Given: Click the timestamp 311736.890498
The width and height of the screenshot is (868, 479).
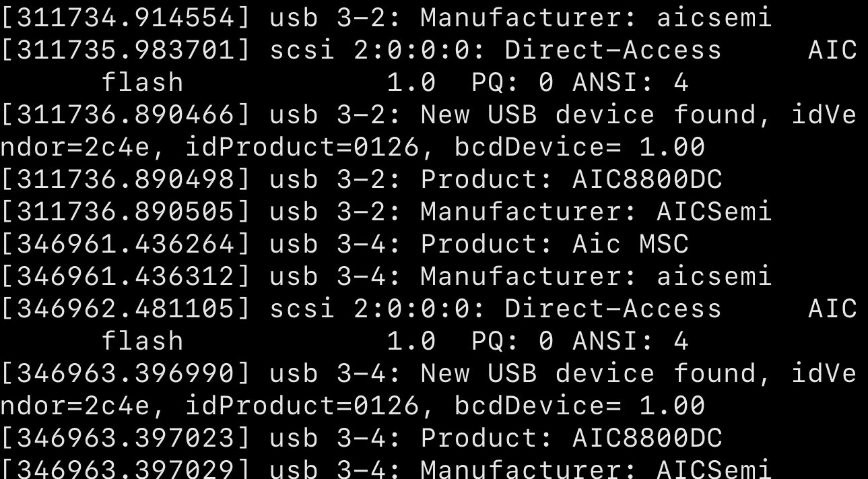Looking at the screenshot, I should point(126,179).
